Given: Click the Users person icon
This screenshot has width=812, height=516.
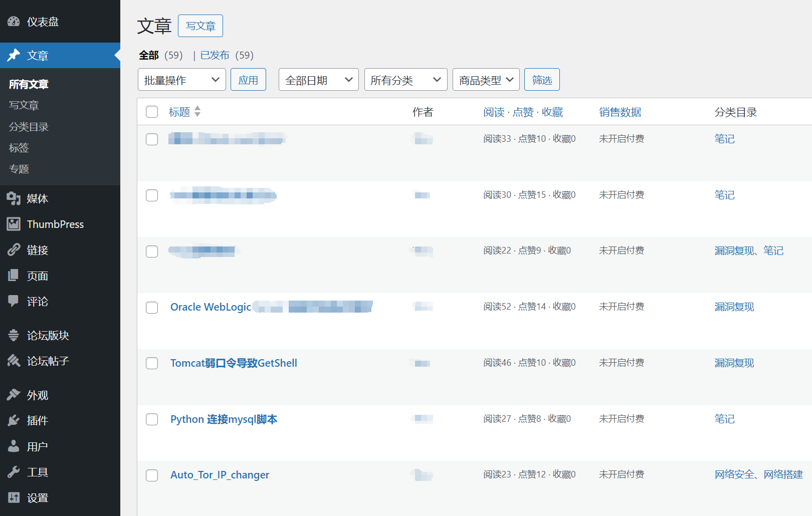Looking at the screenshot, I should [14, 446].
